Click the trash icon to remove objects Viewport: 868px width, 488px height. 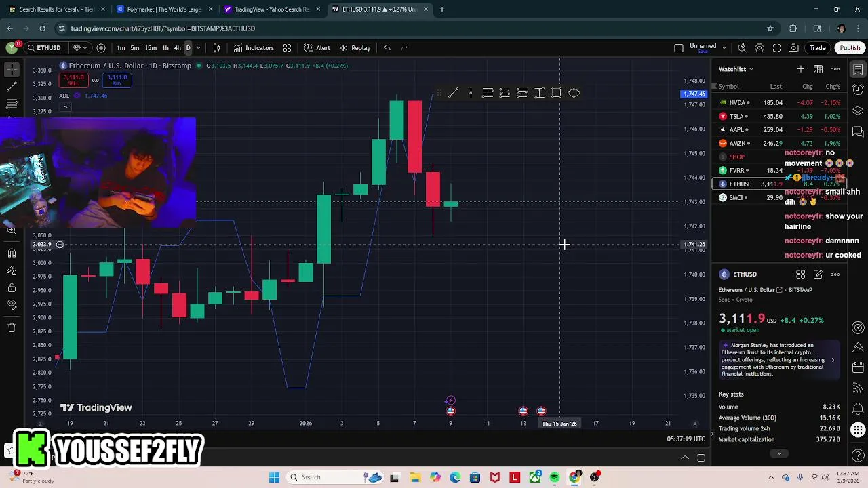[x=12, y=328]
